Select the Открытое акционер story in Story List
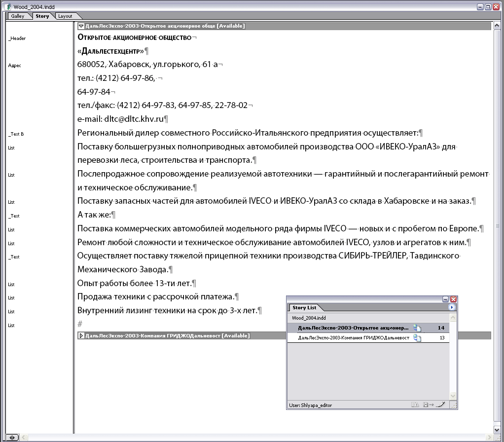504x442 pixels. [x=368, y=328]
